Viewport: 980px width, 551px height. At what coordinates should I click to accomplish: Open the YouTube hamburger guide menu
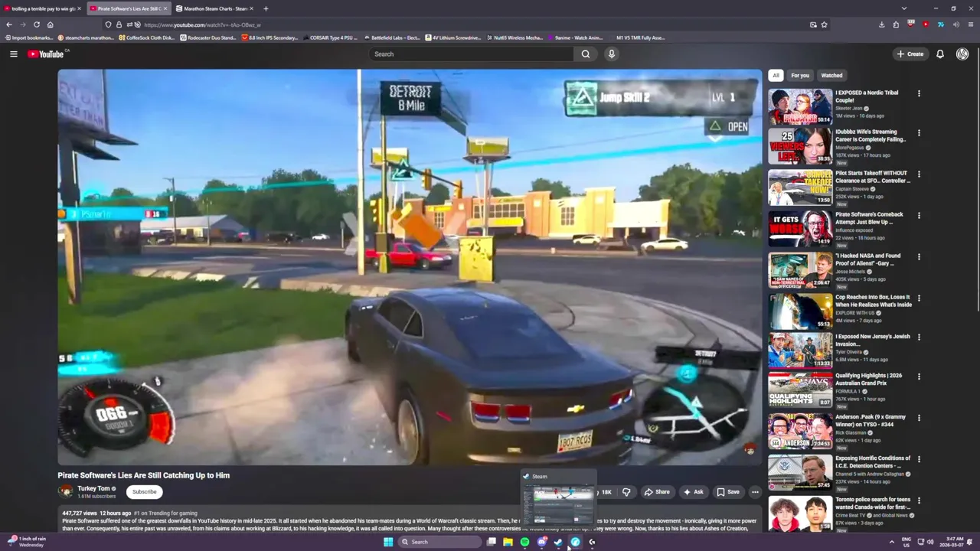click(13, 54)
